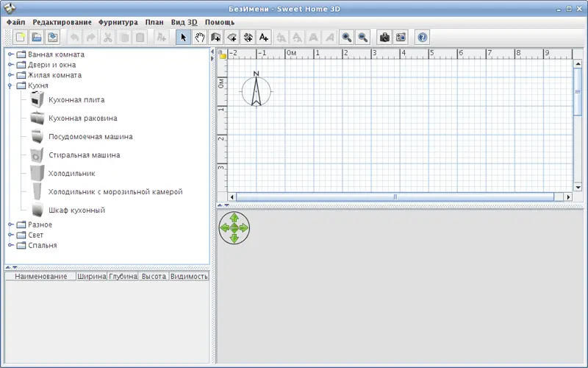The height and width of the screenshot is (368, 588).
Task: Open the План menu
Action: [x=154, y=22]
